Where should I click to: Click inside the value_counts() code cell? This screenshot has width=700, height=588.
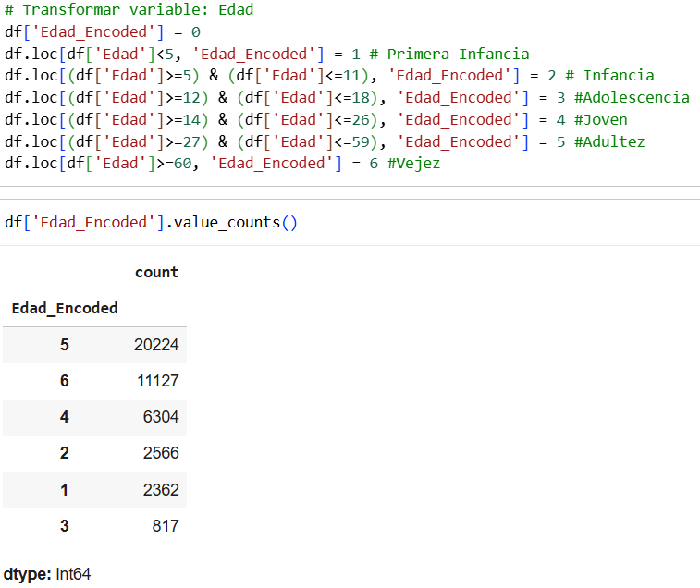(151, 222)
